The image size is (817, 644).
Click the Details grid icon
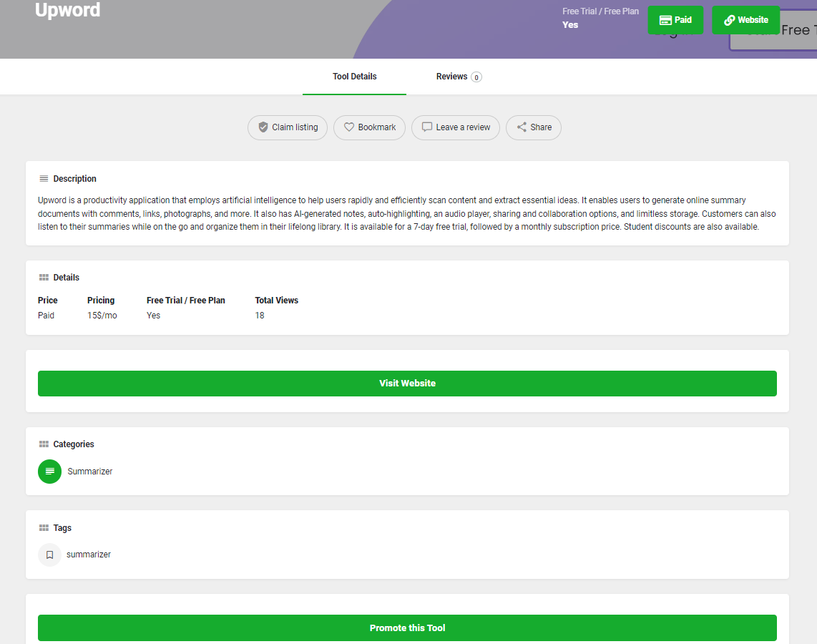[x=44, y=278]
